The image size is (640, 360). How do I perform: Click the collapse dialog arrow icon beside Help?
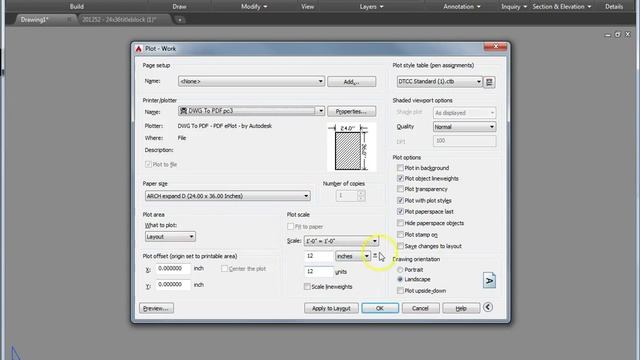[488, 307]
